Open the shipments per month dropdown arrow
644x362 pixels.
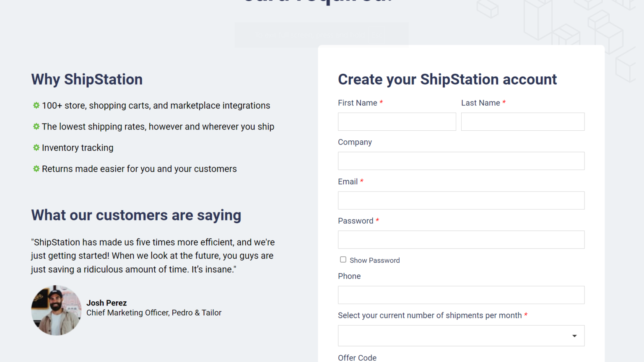(x=574, y=336)
